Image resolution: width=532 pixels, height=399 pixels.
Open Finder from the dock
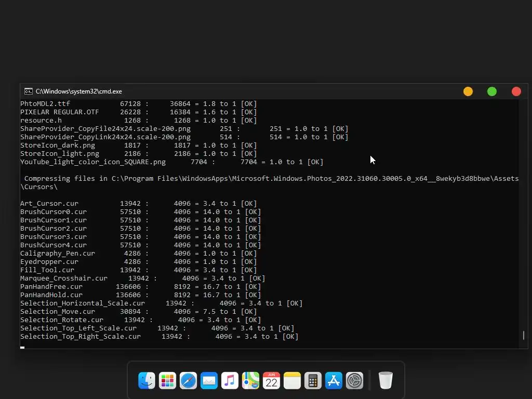click(x=147, y=380)
